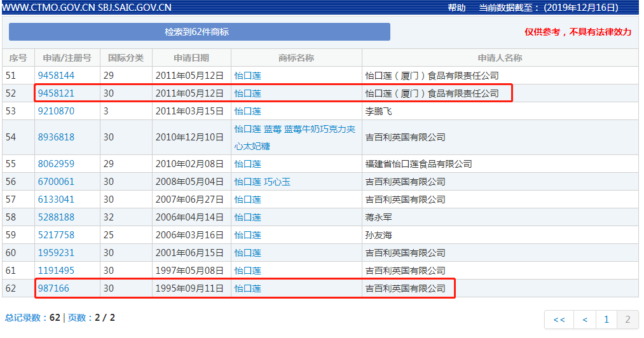Jump to page 1
The image size is (644, 338).
point(606,320)
